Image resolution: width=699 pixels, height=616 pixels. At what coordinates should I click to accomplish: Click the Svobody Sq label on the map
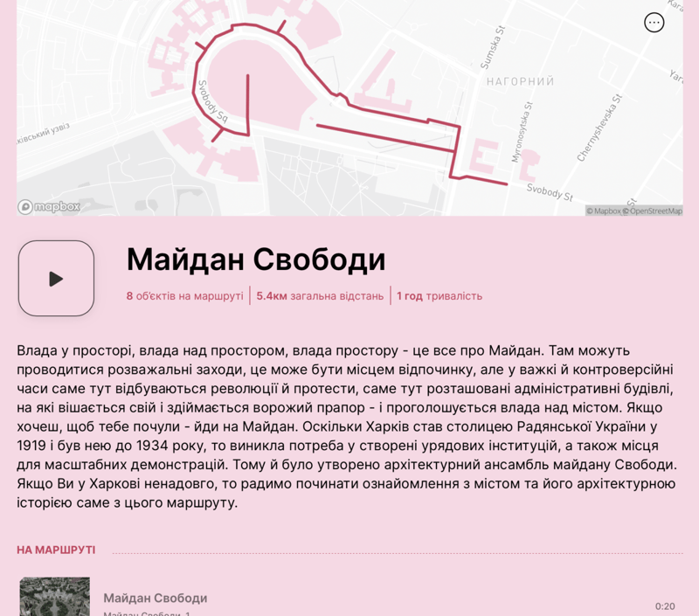coord(212,102)
